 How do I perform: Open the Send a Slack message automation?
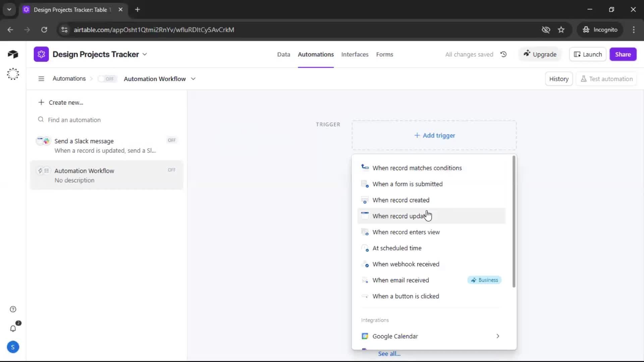pyautogui.click(x=107, y=145)
